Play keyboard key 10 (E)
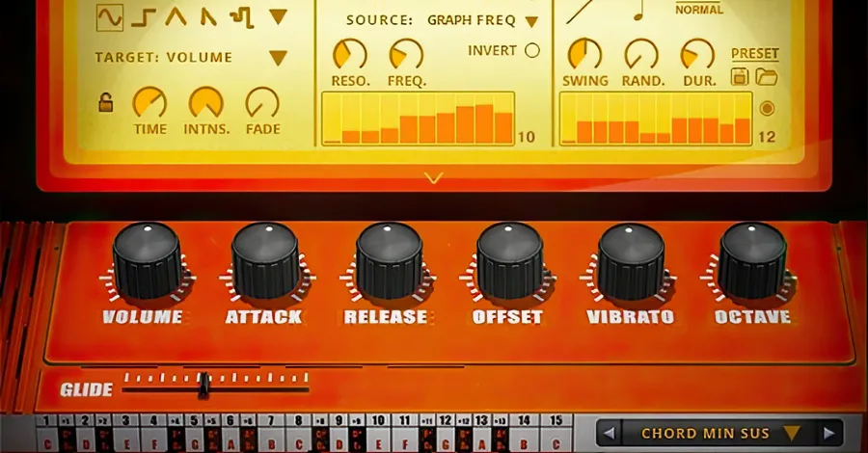The width and height of the screenshot is (868, 453). (x=378, y=434)
